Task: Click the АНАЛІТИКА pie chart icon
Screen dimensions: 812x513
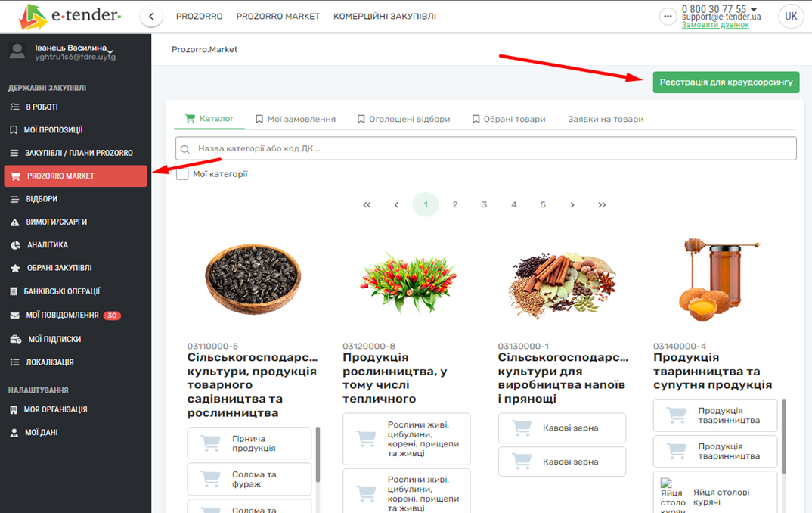Action: (16, 245)
